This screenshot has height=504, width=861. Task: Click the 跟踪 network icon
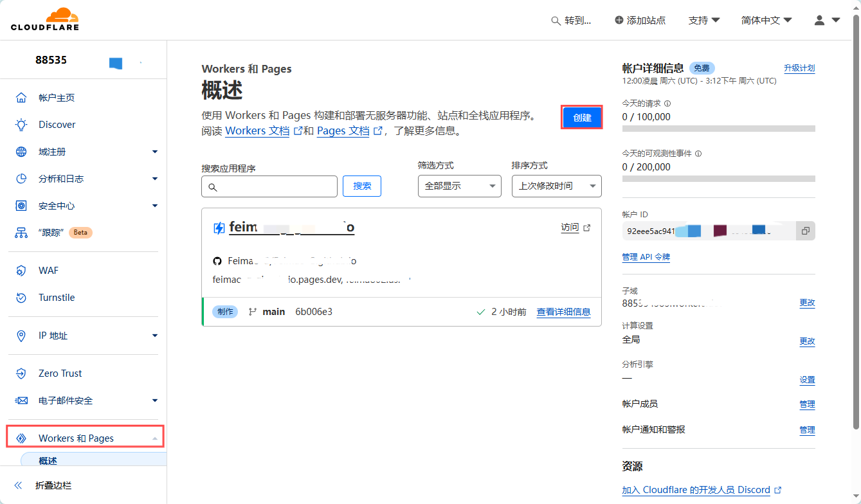tap(21, 233)
